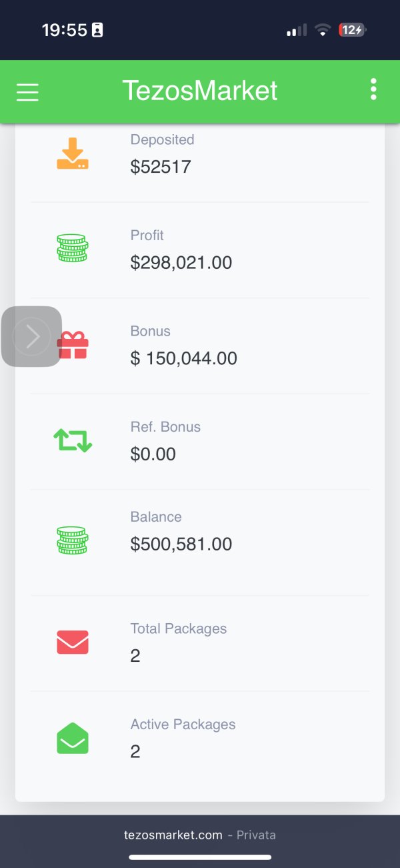Tap the battery indicator in status bar

click(352, 30)
